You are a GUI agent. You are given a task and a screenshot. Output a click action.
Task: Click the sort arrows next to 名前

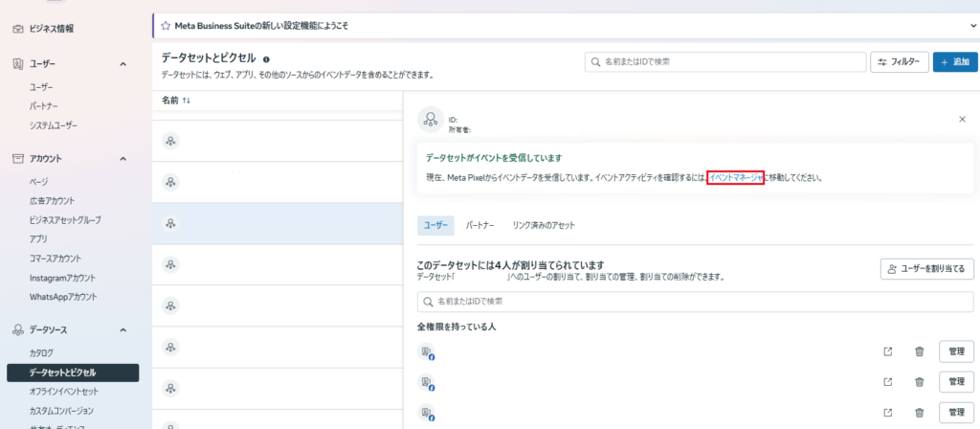coord(187,100)
